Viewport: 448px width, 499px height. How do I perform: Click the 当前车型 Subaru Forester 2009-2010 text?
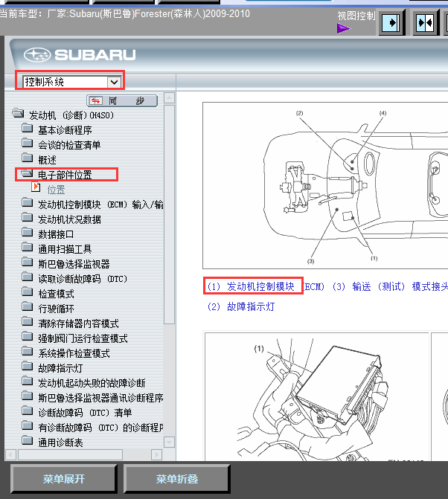tap(125, 14)
